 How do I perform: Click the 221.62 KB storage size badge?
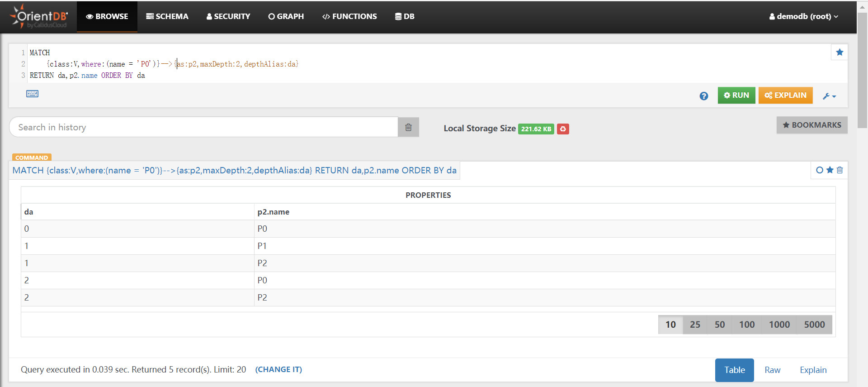536,129
